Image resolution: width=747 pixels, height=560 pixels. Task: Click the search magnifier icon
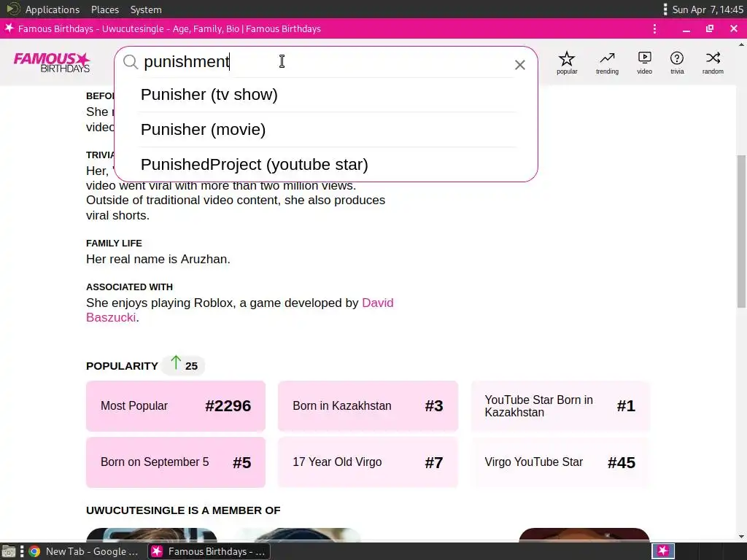pos(131,62)
